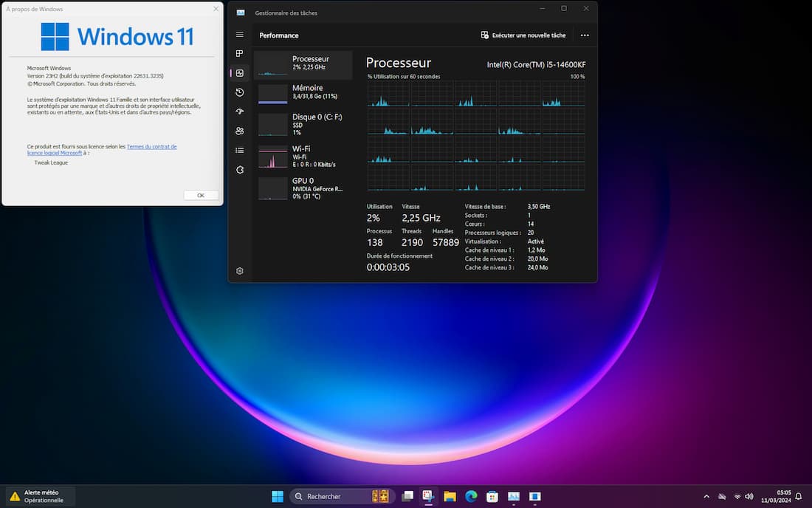Click the Wi-Fi network tray icon
Viewport: 812px width, 508px height.
click(737, 497)
